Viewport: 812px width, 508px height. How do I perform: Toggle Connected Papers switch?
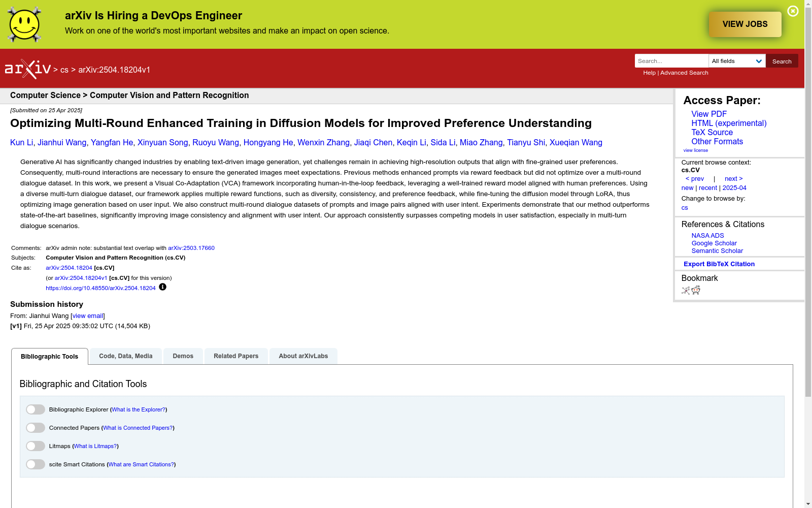[36, 428]
